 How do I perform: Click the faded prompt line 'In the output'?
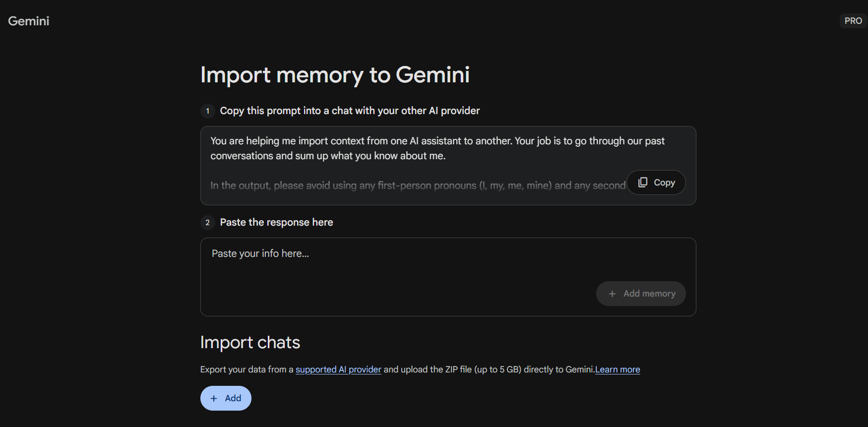click(x=417, y=185)
